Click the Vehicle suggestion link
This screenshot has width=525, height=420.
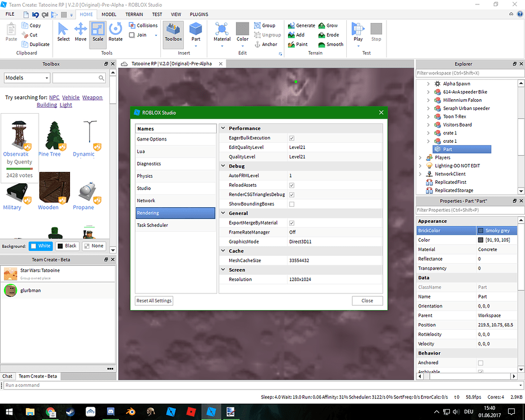pyautogui.click(x=71, y=97)
